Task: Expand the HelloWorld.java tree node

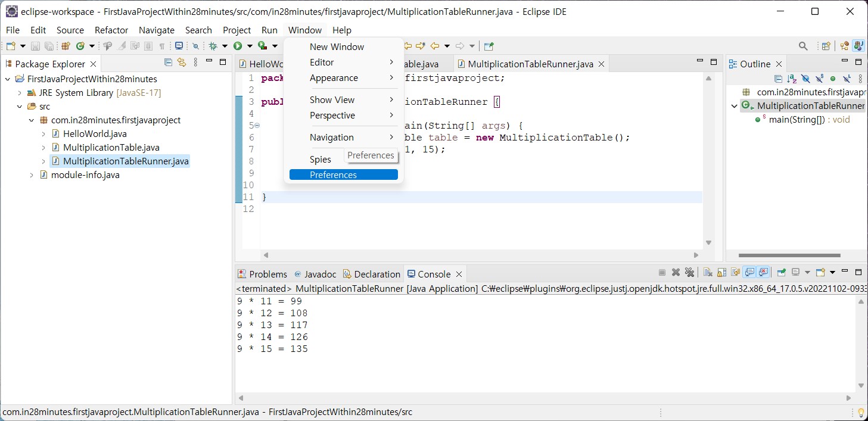Action: 43,134
